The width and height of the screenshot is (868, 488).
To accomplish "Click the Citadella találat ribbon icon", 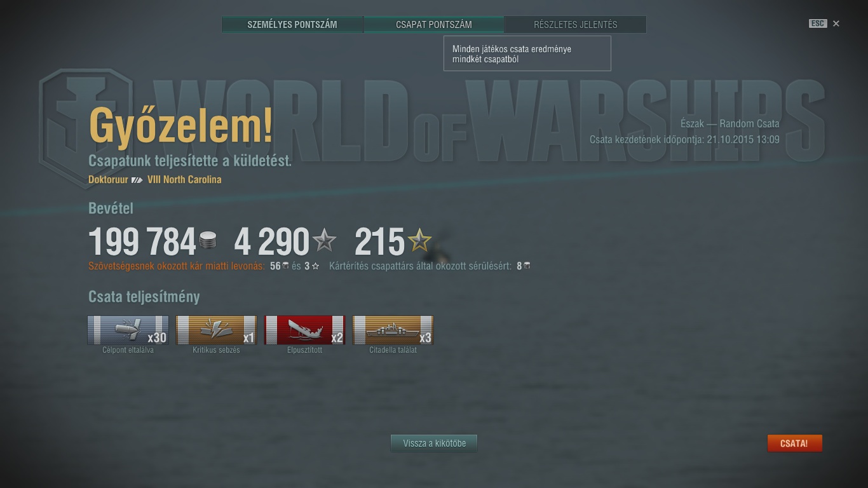I will tap(393, 330).
